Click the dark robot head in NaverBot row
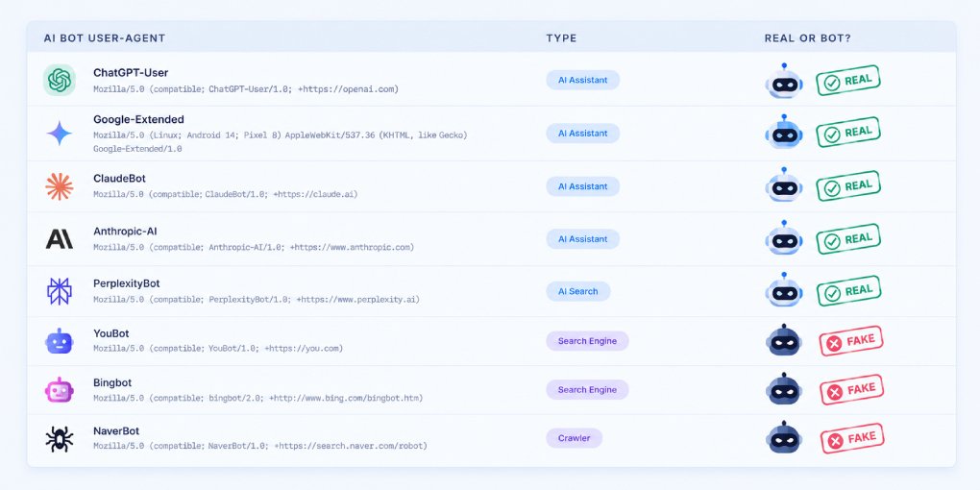Viewport: 980px width, 490px height. pos(784,438)
